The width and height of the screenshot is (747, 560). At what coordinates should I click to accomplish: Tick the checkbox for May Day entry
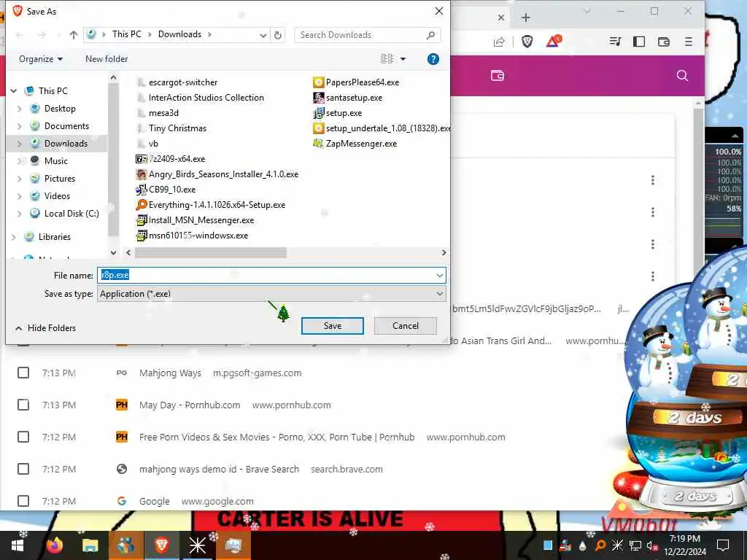pos(23,405)
